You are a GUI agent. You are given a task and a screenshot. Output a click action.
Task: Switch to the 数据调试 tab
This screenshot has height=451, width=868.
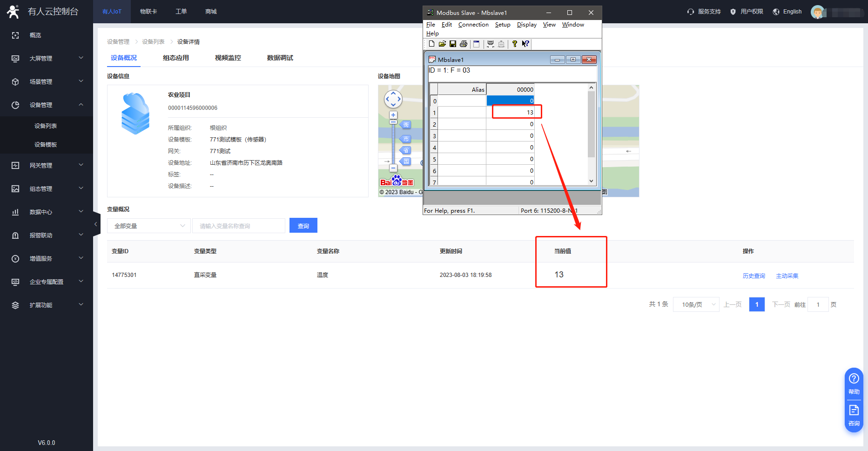(280, 58)
